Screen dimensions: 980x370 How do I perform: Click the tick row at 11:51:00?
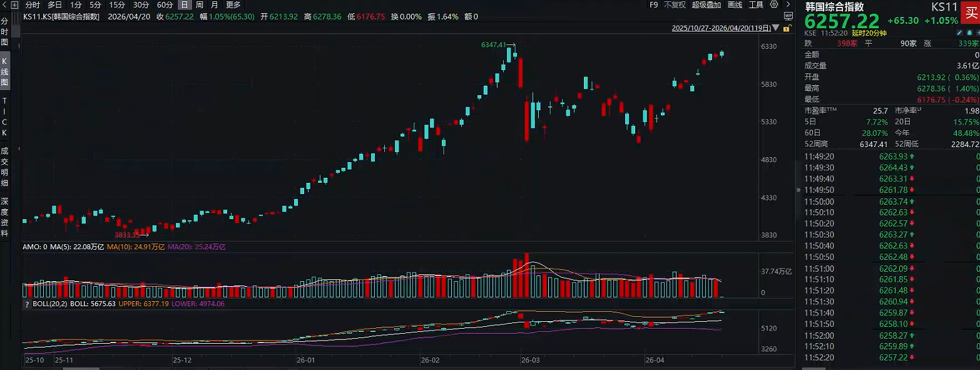pyautogui.click(x=892, y=269)
